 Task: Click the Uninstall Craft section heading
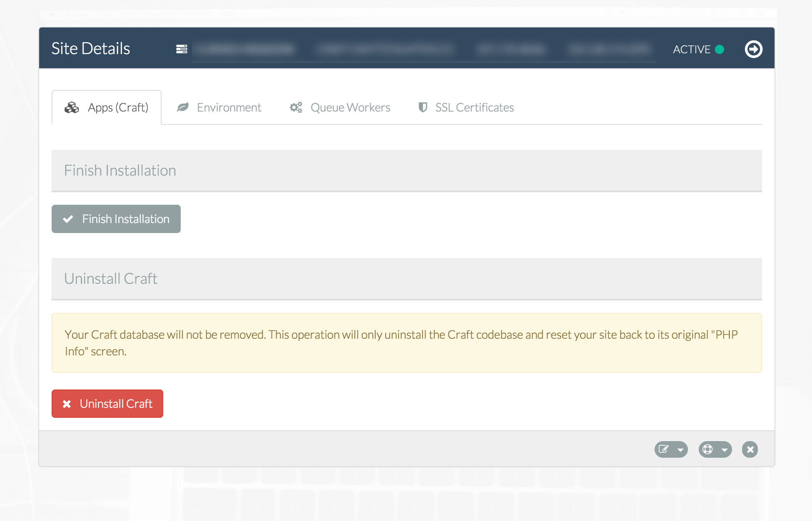click(x=111, y=279)
